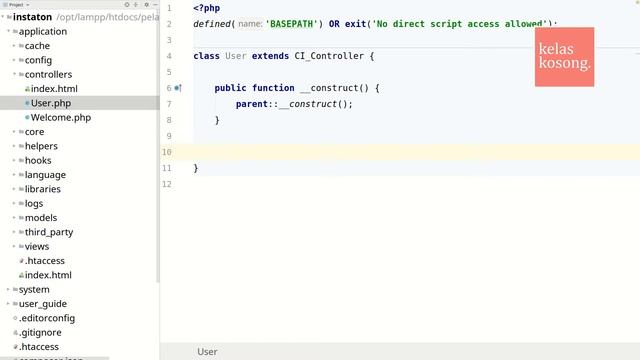The image size is (640, 360).
Task: Select index.html under controllers
Action: tap(54, 89)
